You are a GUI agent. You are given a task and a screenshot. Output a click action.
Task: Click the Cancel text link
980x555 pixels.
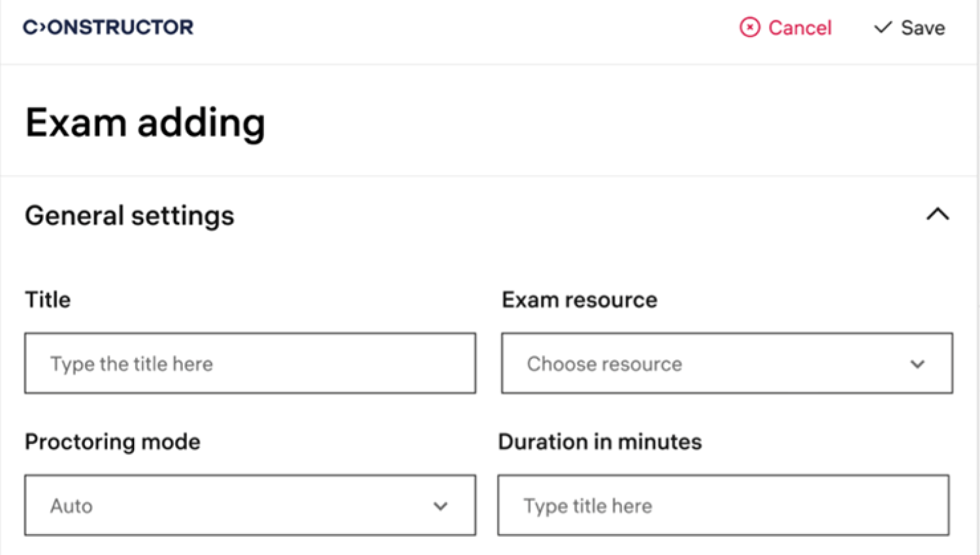[800, 27]
